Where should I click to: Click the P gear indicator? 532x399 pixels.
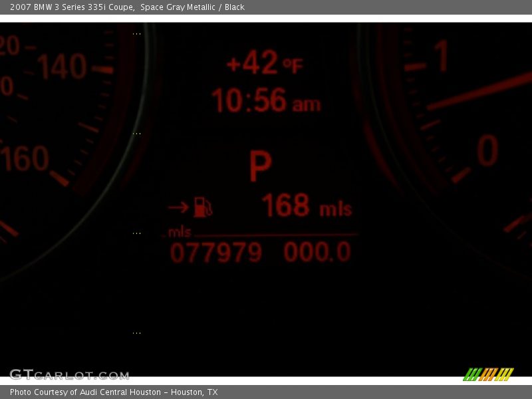(x=261, y=166)
